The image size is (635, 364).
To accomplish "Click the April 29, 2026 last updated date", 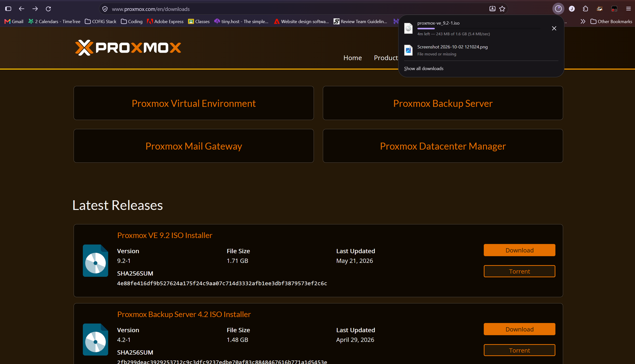I will click(355, 340).
